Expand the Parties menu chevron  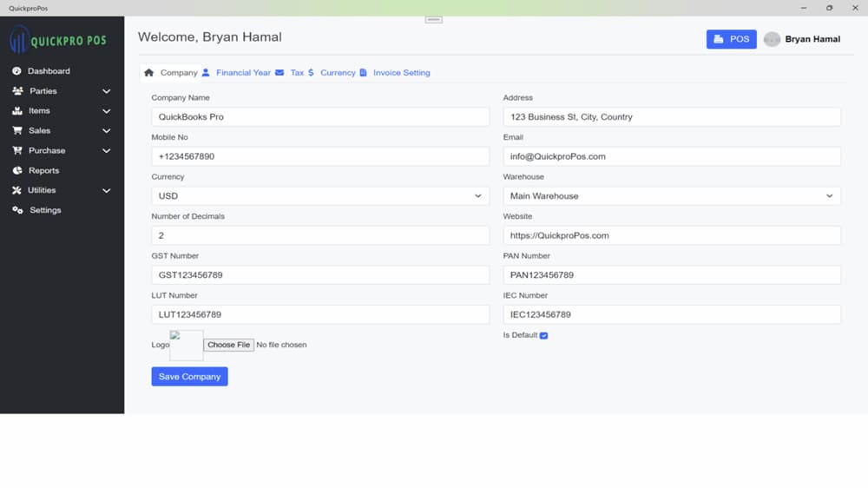pyautogui.click(x=106, y=91)
